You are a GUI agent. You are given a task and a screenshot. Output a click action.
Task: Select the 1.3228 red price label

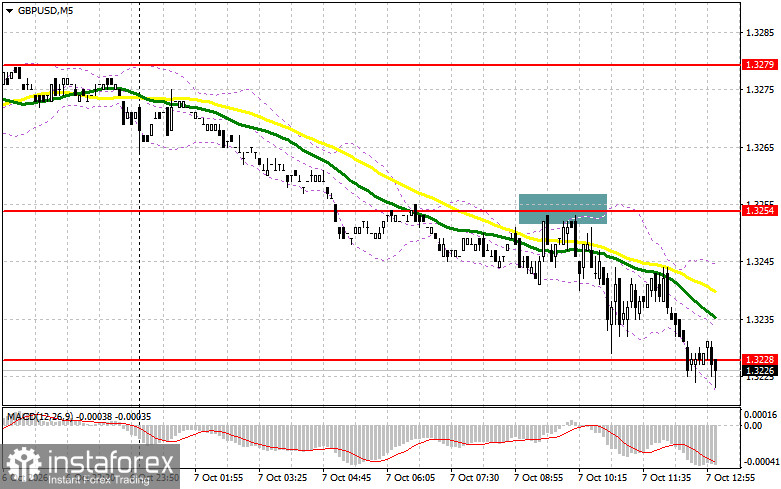(x=759, y=360)
